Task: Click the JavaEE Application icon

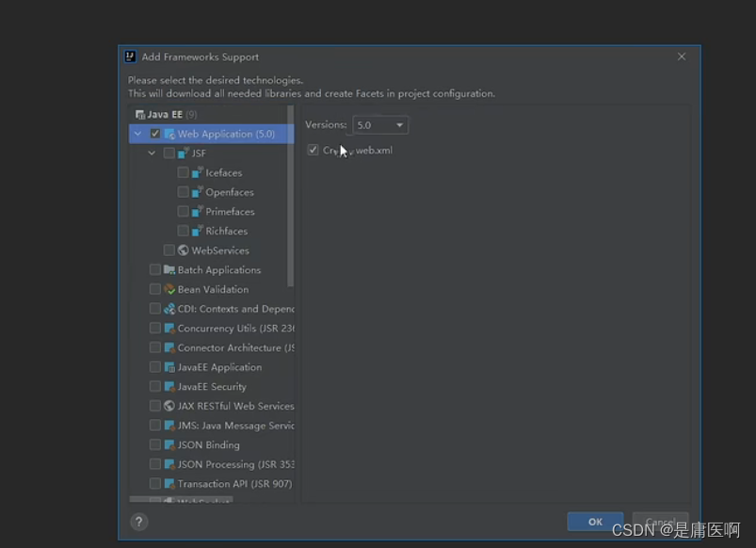Action: [169, 367]
